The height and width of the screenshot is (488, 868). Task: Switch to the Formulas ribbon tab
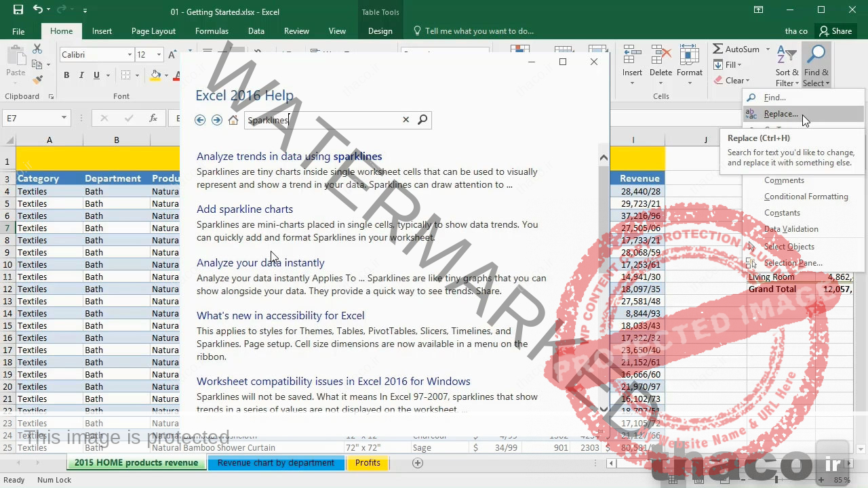click(x=212, y=31)
